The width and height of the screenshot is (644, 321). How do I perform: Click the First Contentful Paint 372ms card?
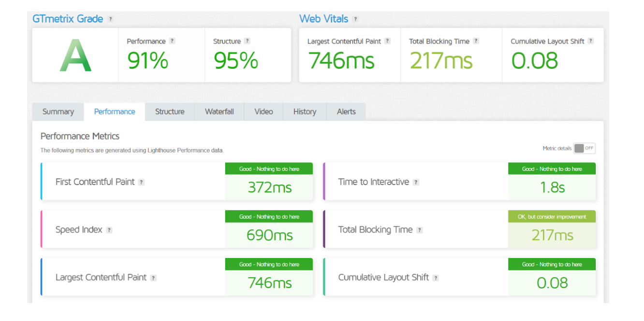point(177,181)
